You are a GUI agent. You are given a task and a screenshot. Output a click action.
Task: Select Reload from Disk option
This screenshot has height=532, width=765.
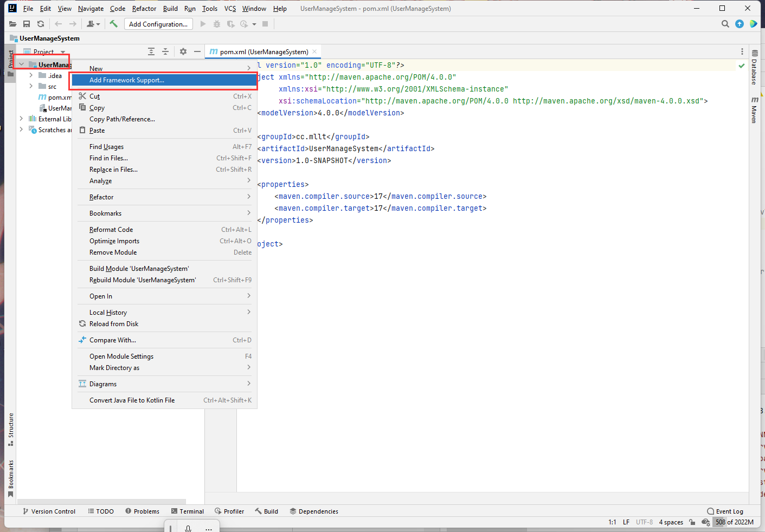tap(164, 324)
